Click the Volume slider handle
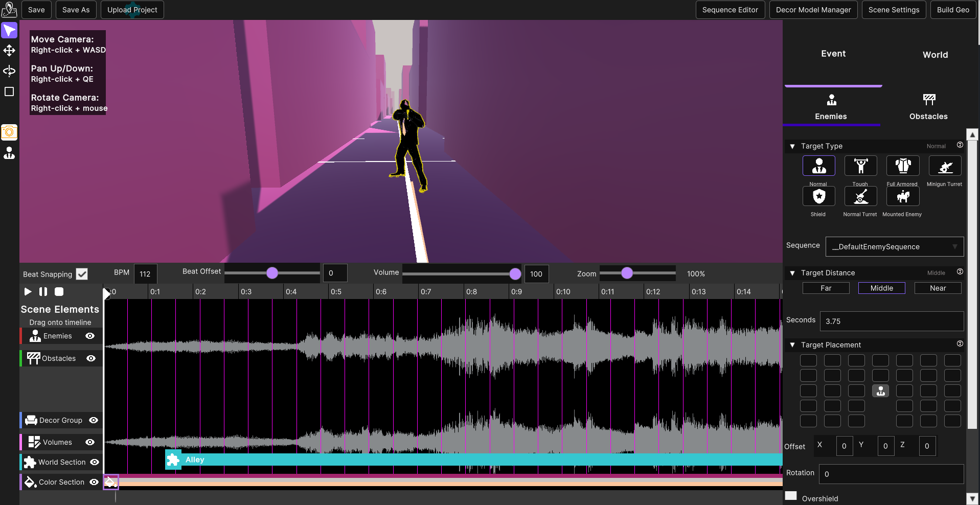This screenshot has width=980, height=505. [515, 274]
